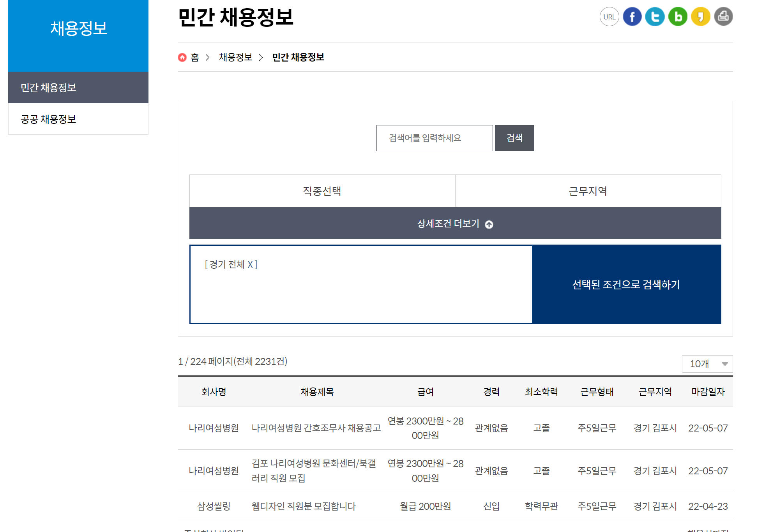Remove the 경기 전체 X filter

(x=250, y=264)
